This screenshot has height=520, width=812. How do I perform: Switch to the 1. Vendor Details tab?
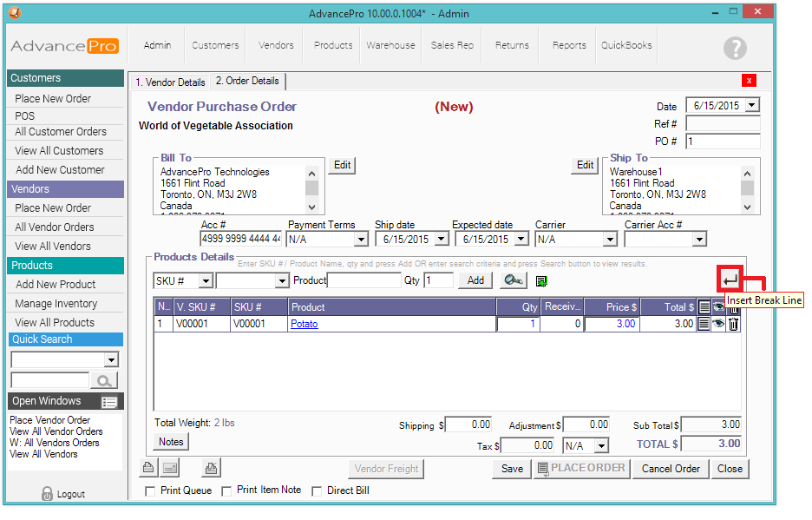[x=170, y=82]
